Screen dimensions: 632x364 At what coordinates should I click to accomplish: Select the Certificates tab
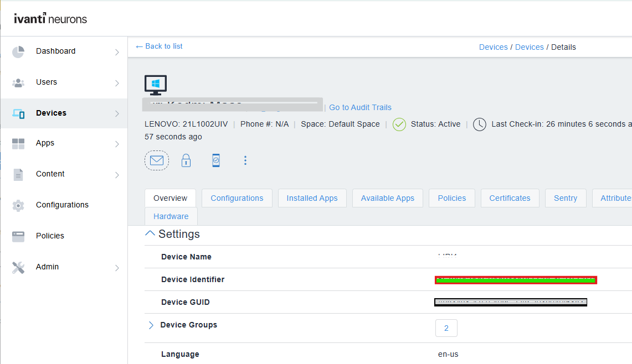point(510,197)
